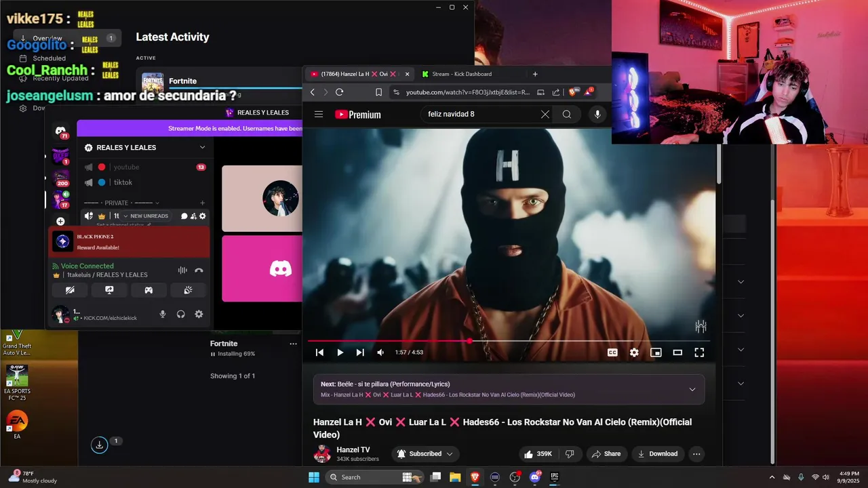Viewport: 868px width, 488px height.
Task: Like the video showing 359K
Action: click(538, 454)
